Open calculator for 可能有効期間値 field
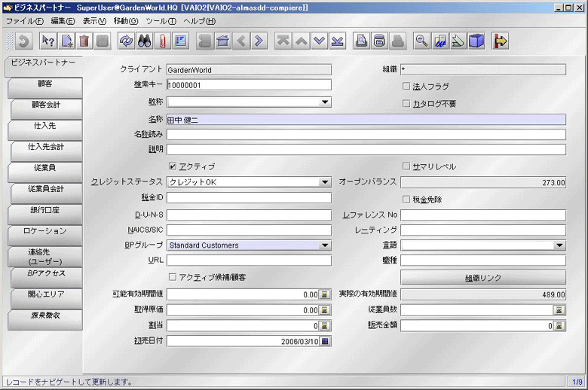588x390 pixels. tap(325, 294)
